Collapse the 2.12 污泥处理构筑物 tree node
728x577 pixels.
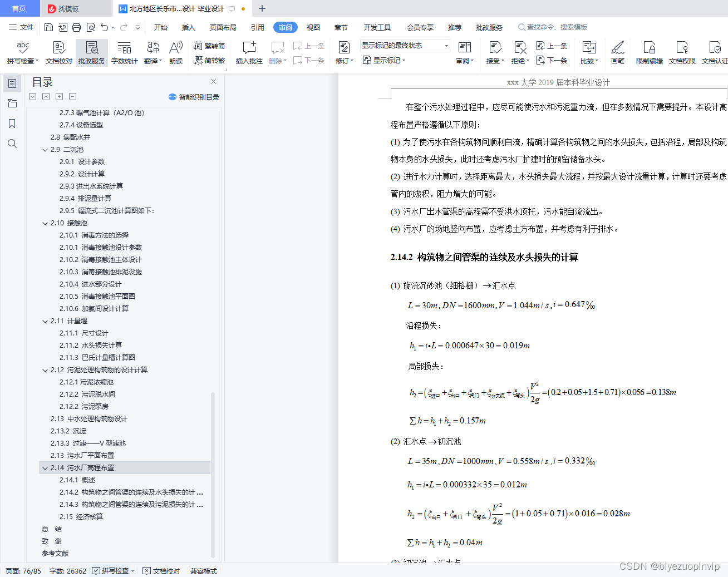click(x=45, y=370)
